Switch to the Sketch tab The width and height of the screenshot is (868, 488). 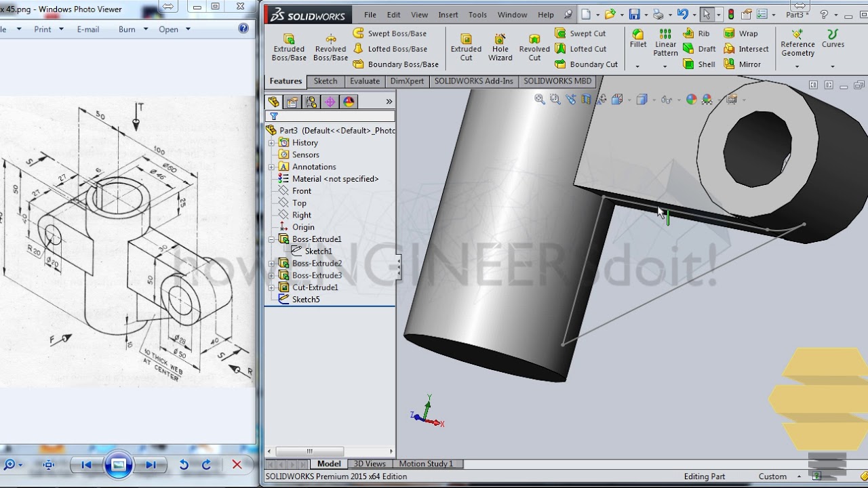325,81
